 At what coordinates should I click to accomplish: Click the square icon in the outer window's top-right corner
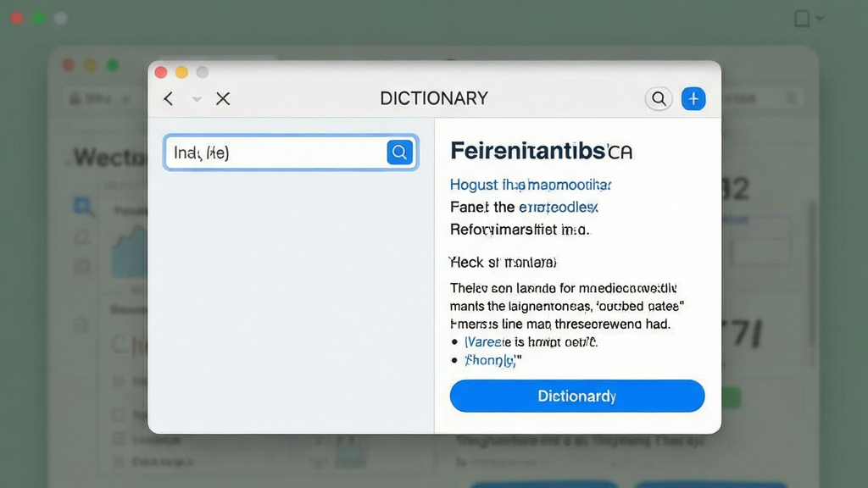(x=802, y=19)
